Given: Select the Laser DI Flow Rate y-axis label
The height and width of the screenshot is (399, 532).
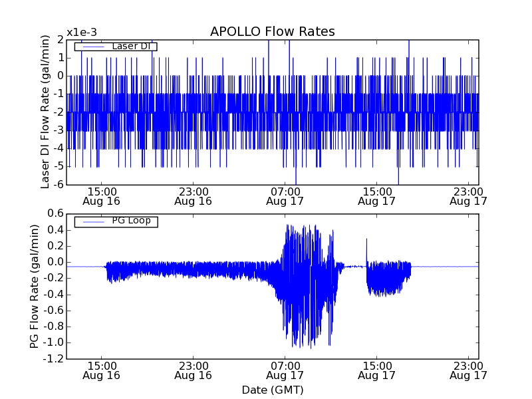Looking at the screenshot, I should pos(45,111).
